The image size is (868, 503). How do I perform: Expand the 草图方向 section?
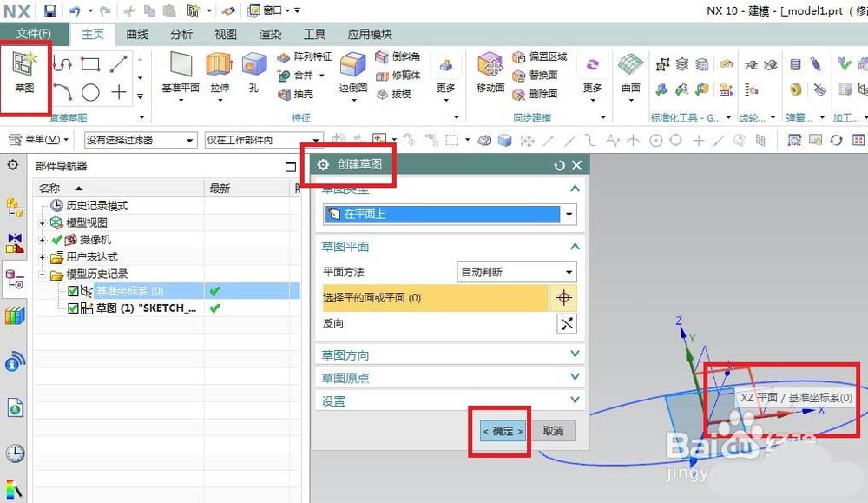click(x=575, y=354)
